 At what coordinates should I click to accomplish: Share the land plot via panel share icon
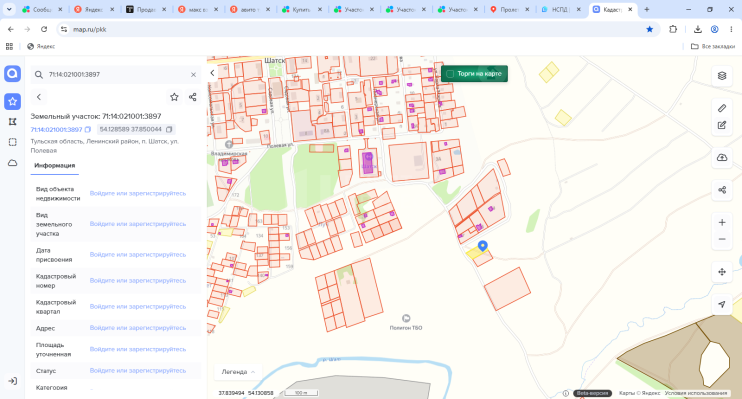pyautogui.click(x=193, y=97)
